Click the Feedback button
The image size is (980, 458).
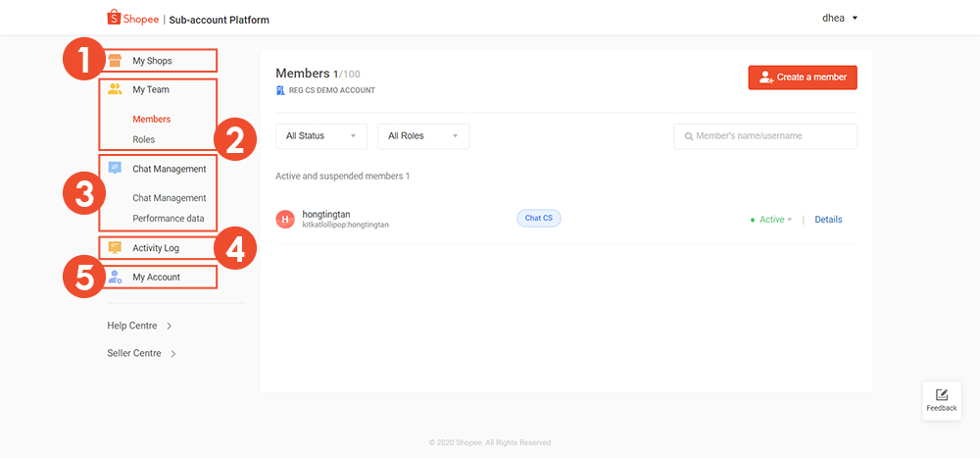[x=941, y=400]
